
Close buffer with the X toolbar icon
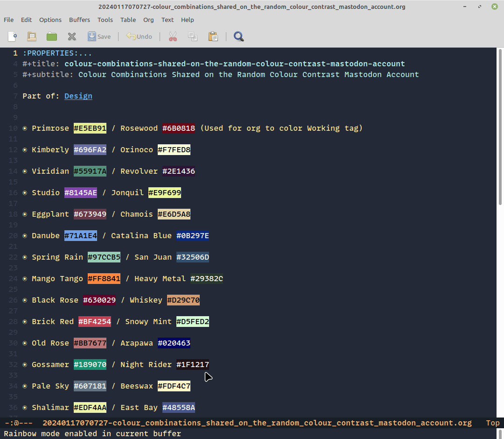click(x=72, y=36)
